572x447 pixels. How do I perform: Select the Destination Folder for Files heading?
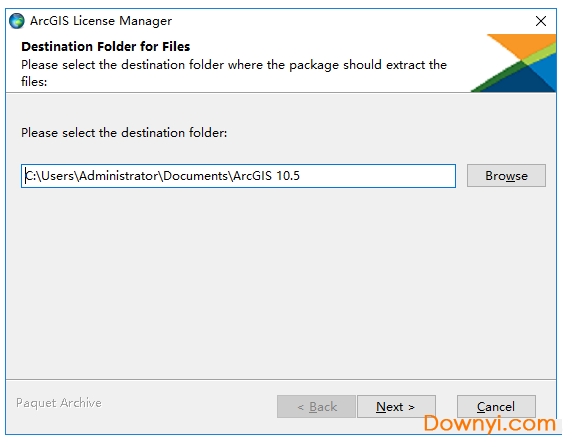click(106, 46)
